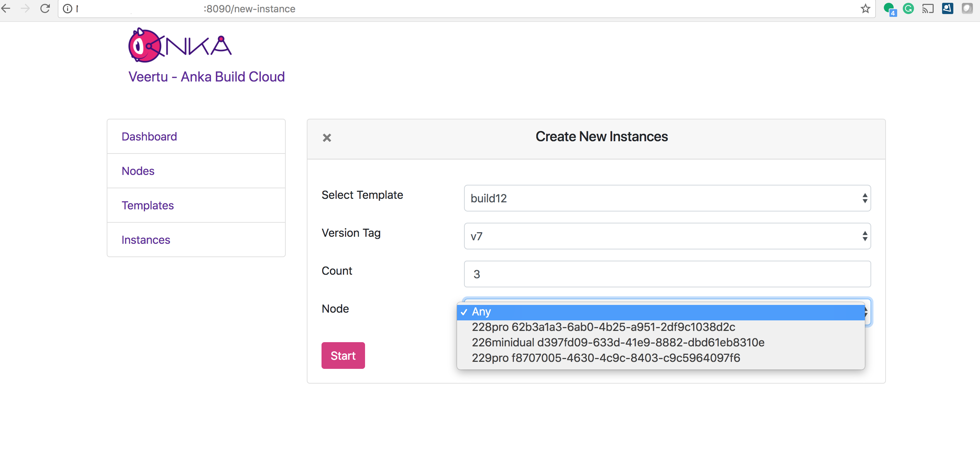Click the site info icon in address bar
The width and height of the screenshot is (980, 463).
pyautogui.click(x=67, y=8)
